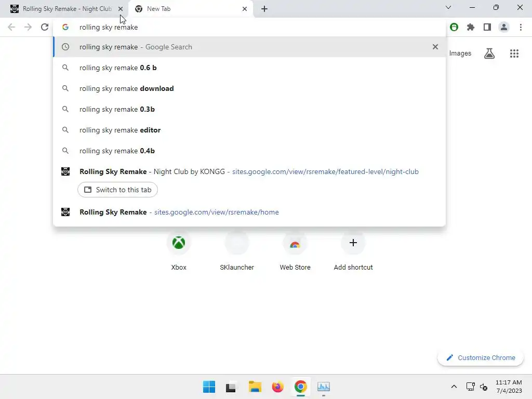
Task: Choose suggestion 'rolling sky remake 0.3b'
Action: click(x=249, y=109)
